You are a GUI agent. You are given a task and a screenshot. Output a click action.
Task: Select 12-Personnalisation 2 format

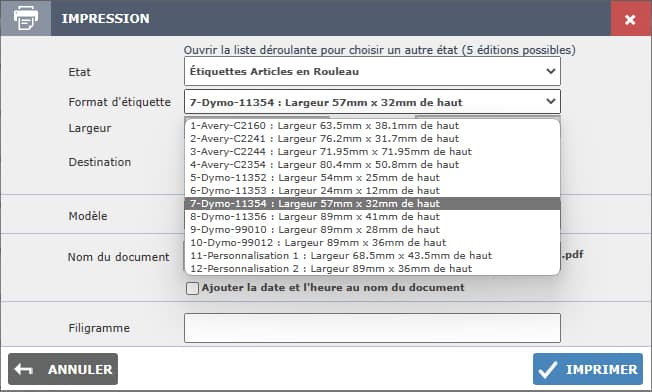(x=372, y=269)
